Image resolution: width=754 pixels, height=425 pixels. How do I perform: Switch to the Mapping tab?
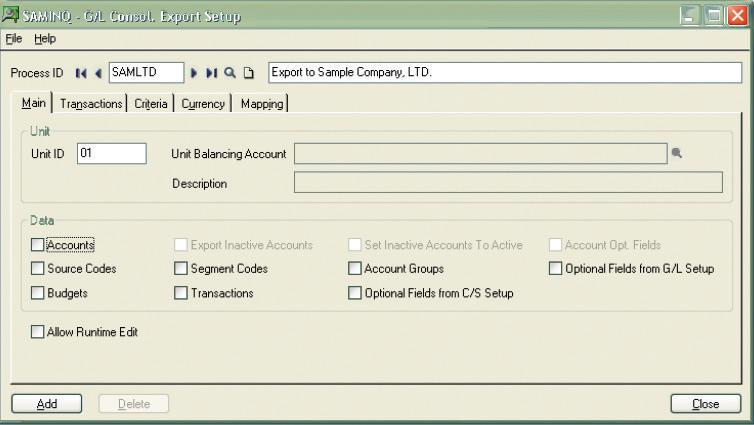tap(262, 104)
